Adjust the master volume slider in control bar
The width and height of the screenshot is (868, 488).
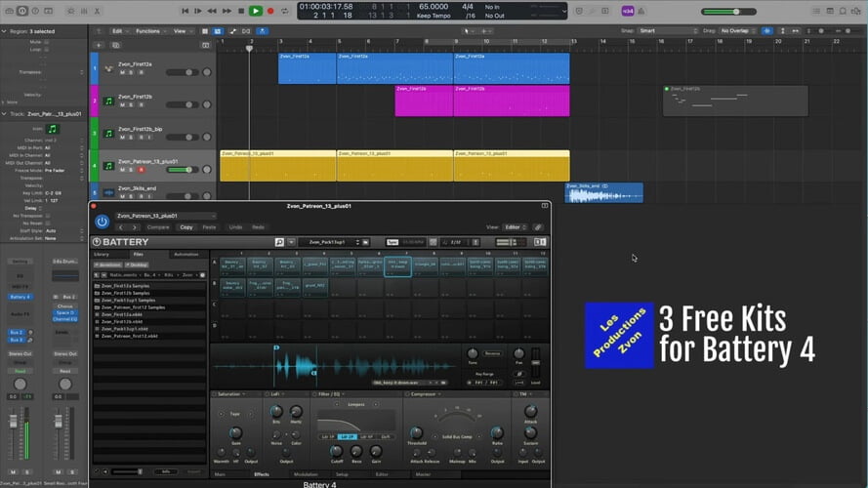coord(728,12)
